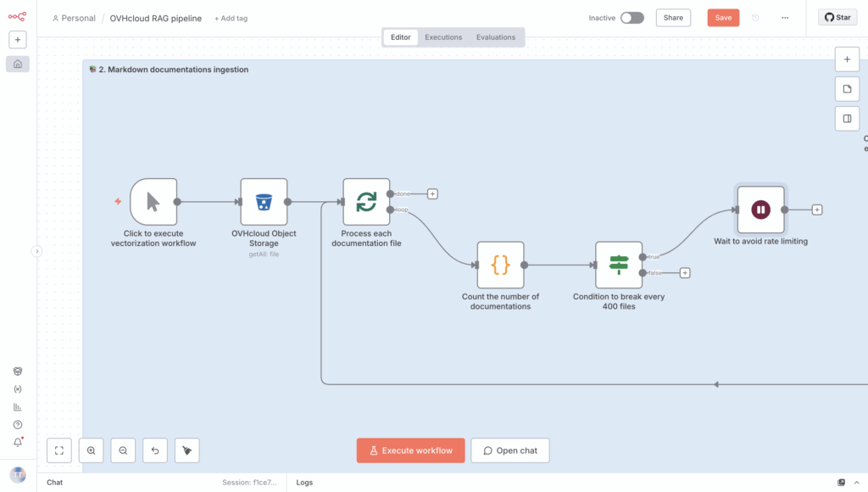Click the plus on the loop's done output
This screenshot has height=492, width=868.
[432, 193]
